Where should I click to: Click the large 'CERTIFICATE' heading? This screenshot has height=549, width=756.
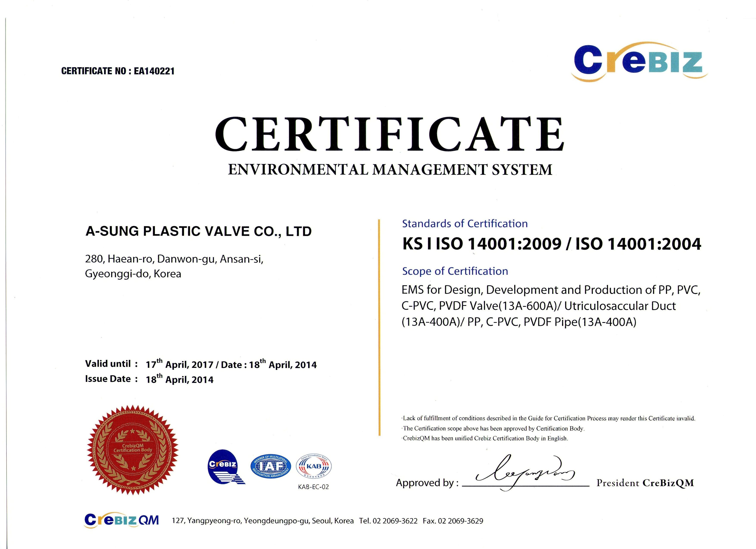(390, 134)
